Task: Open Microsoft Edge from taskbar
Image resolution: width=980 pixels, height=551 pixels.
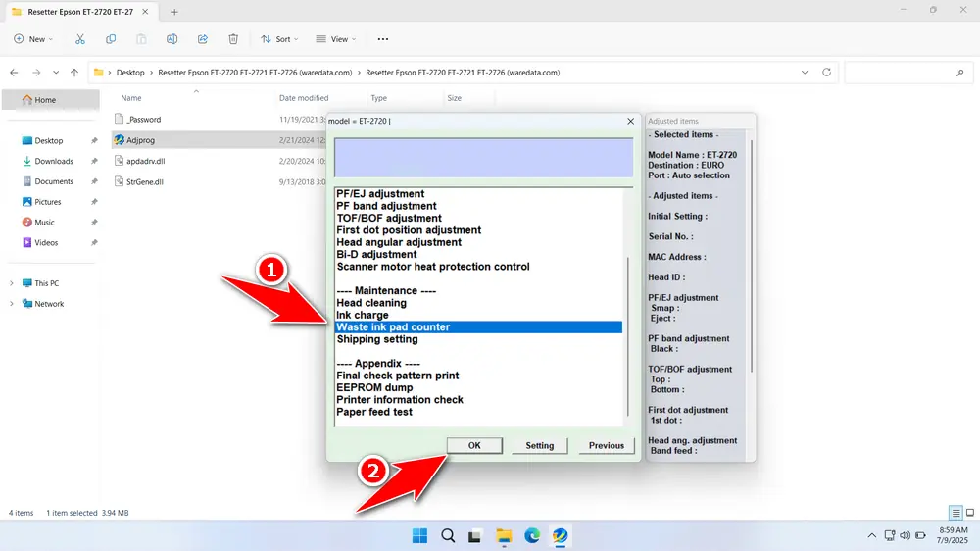Action: [x=532, y=536]
